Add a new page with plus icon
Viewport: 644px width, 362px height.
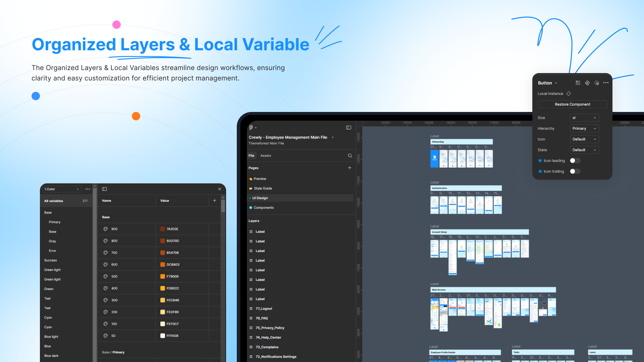pyautogui.click(x=350, y=168)
